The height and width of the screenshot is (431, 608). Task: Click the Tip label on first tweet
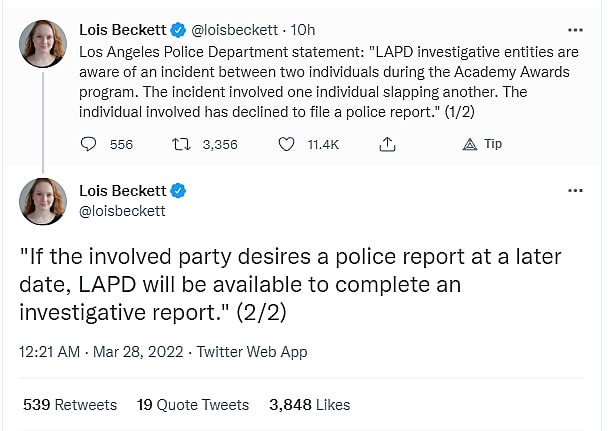[493, 145]
